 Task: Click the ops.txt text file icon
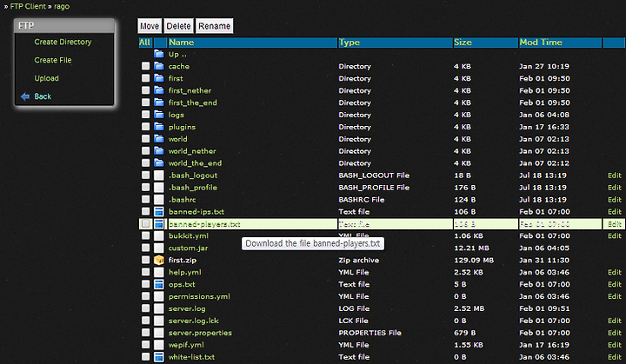click(x=159, y=284)
